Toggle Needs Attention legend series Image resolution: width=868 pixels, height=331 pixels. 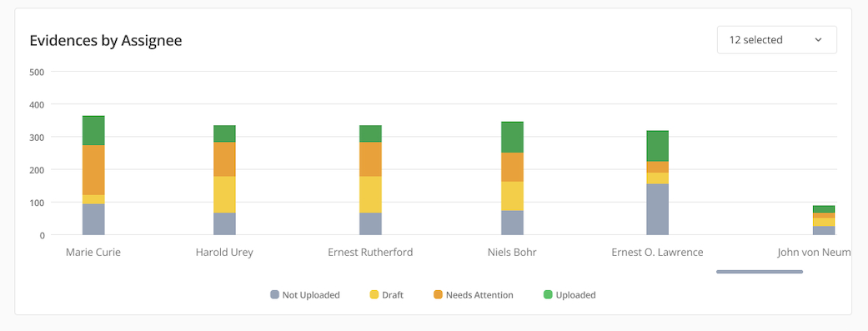(x=474, y=295)
